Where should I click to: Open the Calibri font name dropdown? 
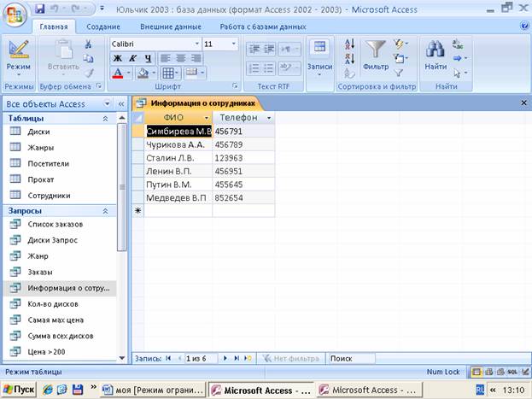coord(196,44)
